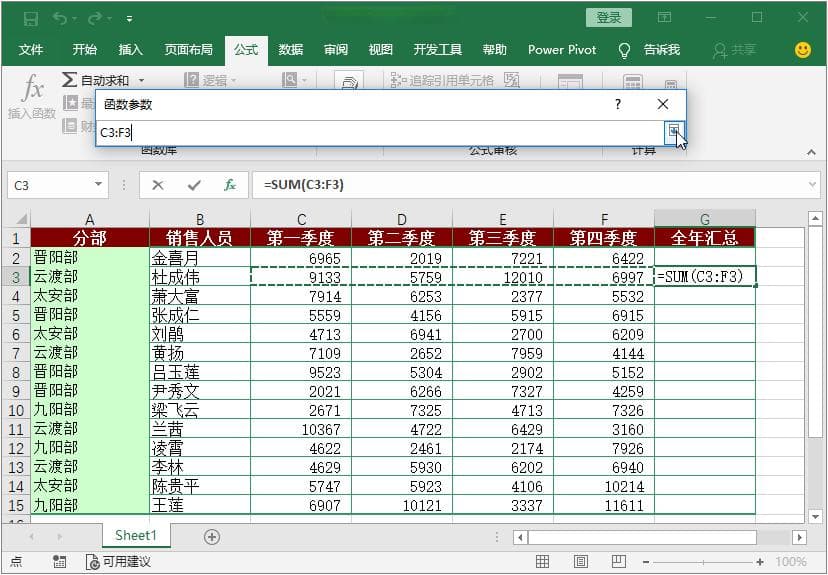Click the Define Name tag icon
Screen dimensions: 828x575
tap(349, 81)
